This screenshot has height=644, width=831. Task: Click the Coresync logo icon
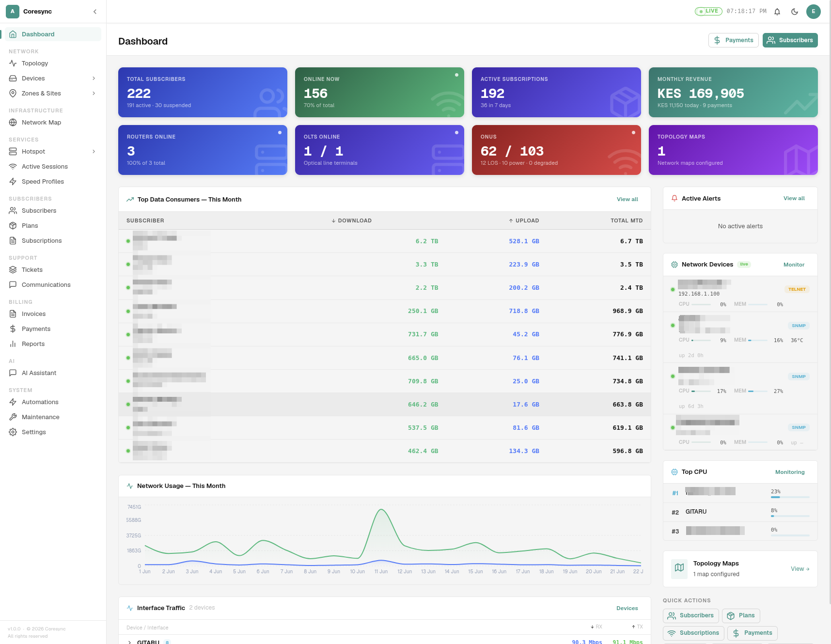13,12
